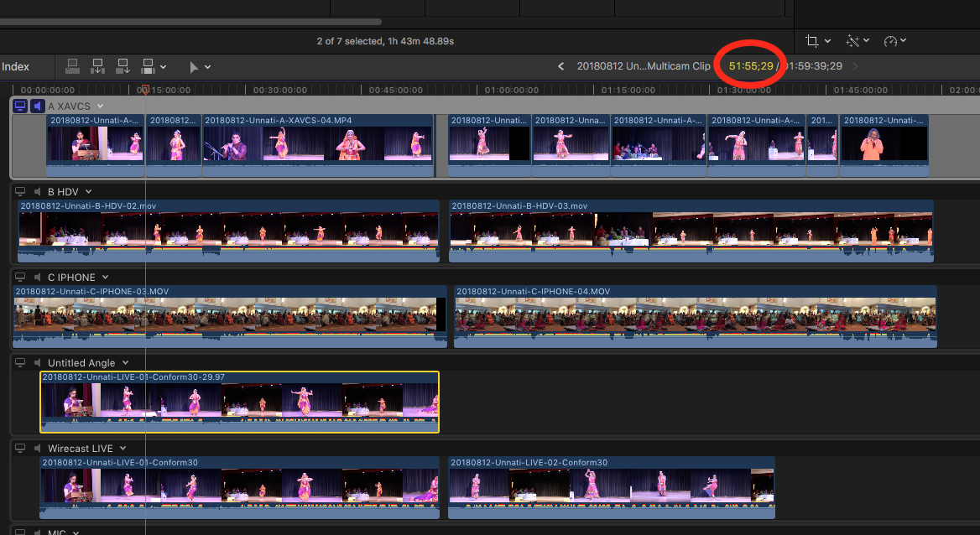Viewport: 980px width, 535px height.
Task: Open the Enhancements magic wand menu
Action: 854,40
